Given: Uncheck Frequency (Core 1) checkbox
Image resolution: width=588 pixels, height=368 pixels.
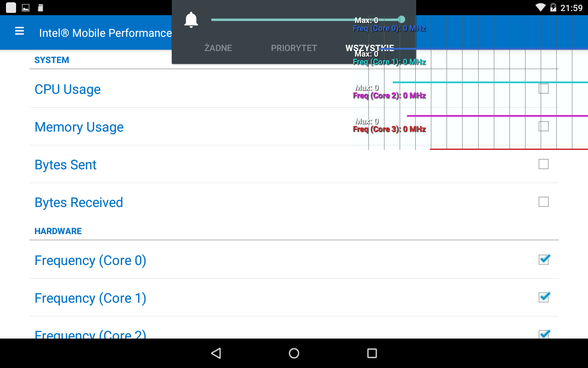Looking at the screenshot, I should pos(544,297).
